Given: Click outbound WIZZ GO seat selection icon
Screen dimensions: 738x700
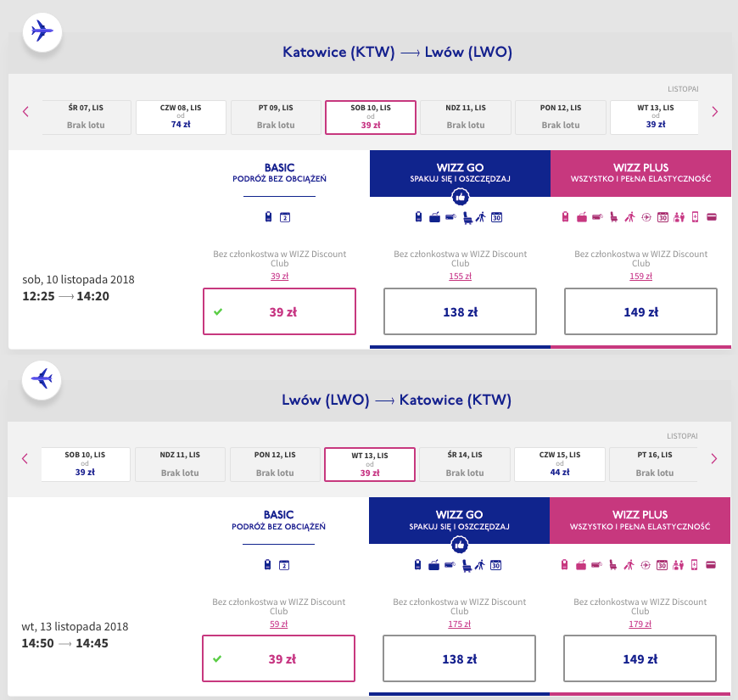Looking at the screenshot, I should click(466, 218).
